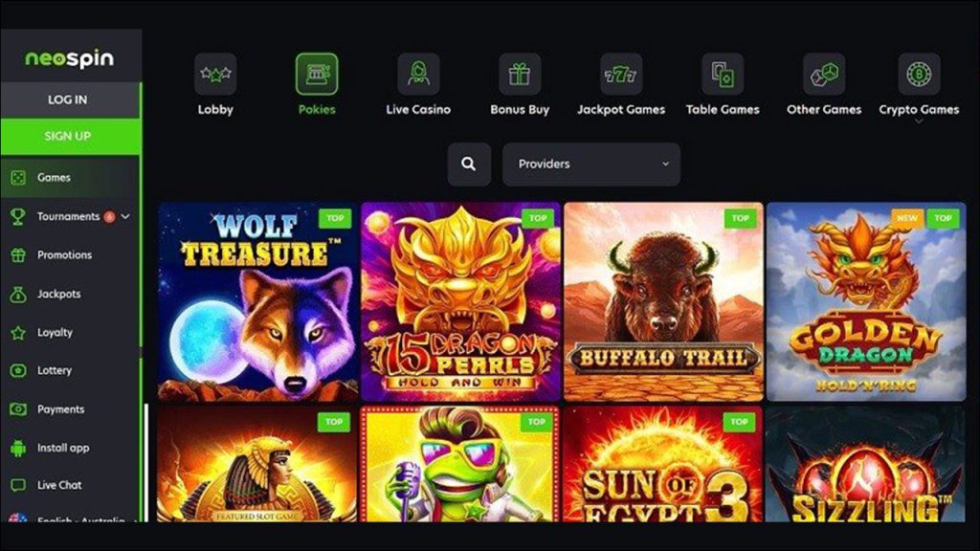The height and width of the screenshot is (551, 980).
Task: Open the Crypto Games coin icon
Action: coord(919,74)
